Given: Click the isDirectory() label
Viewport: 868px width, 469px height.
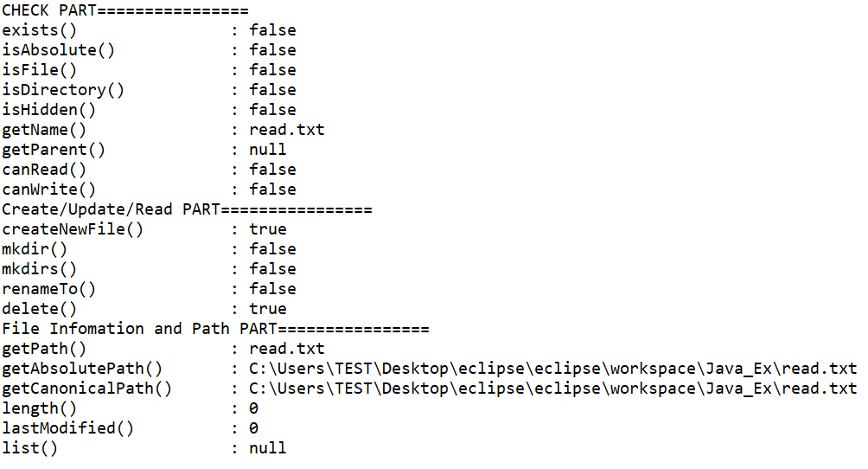Looking at the screenshot, I should tap(63, 90).
